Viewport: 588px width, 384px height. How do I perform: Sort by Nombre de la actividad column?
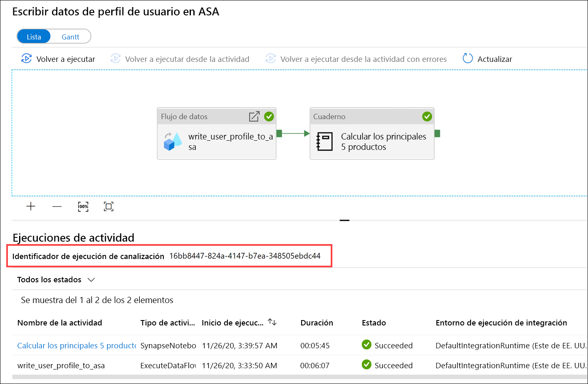tap(60, 323)
